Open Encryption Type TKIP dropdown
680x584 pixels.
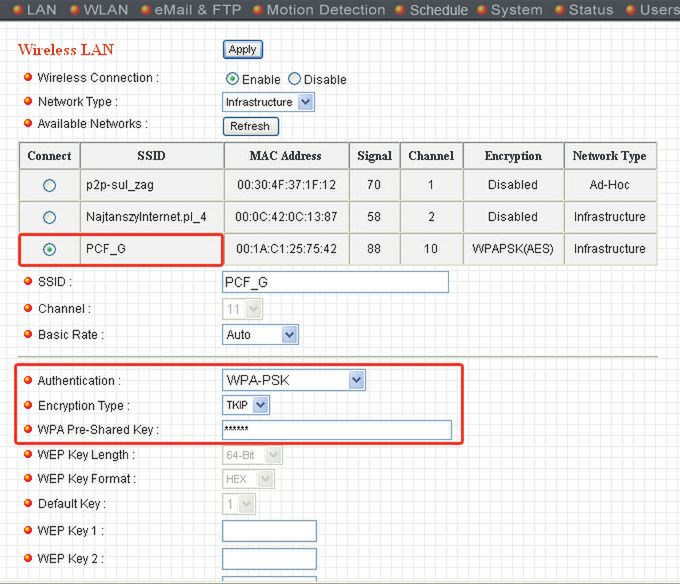246,405
